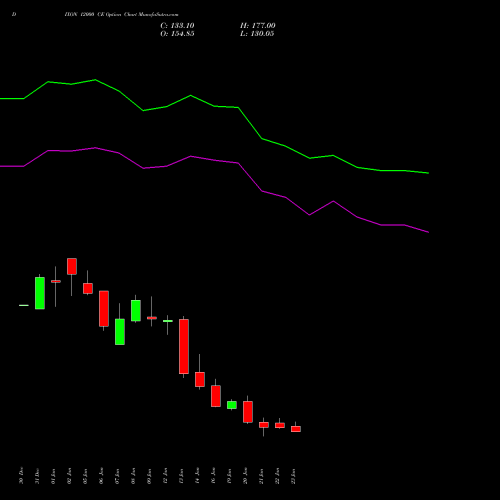Click the high value H: 177.00
This screenshot has width=500, height=500.
tap(258, 26)
